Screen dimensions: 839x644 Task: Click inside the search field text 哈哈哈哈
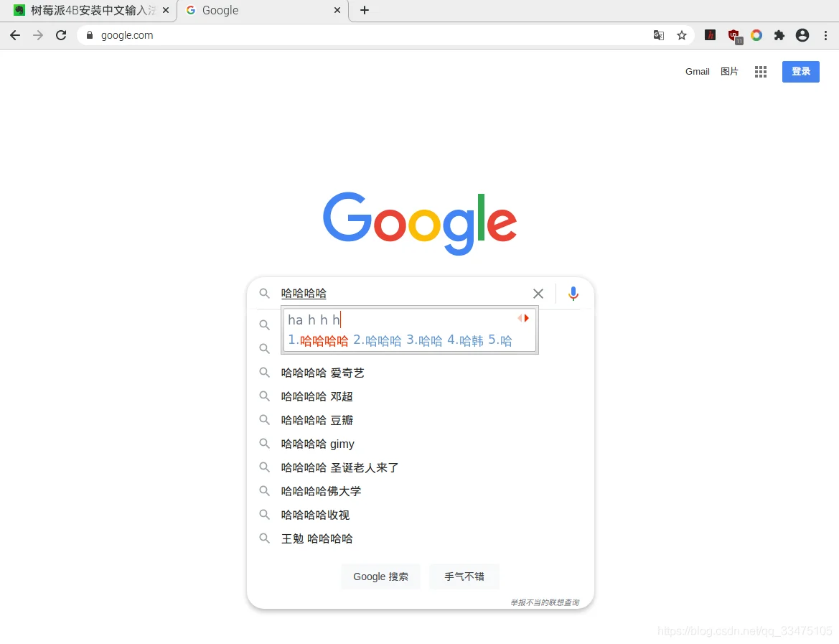tap(304, 294)
